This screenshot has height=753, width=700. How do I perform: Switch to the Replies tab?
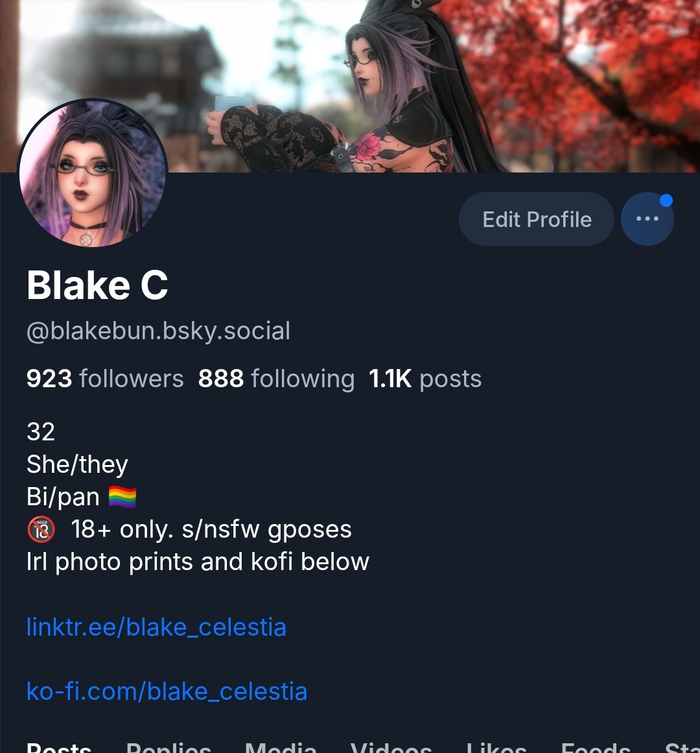(169, 747)
